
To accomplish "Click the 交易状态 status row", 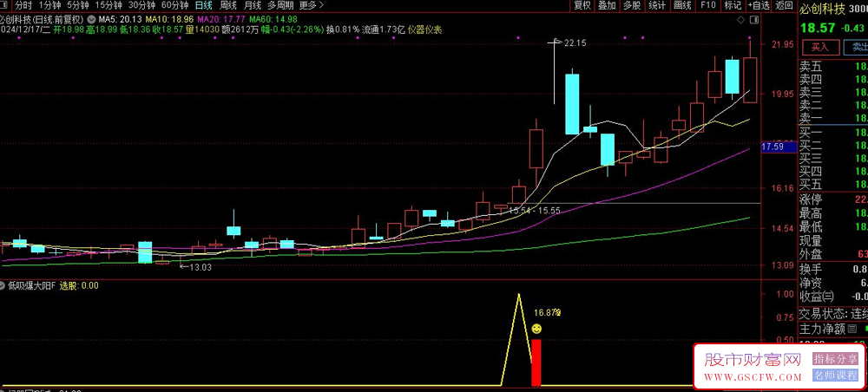I will point(832,314).
